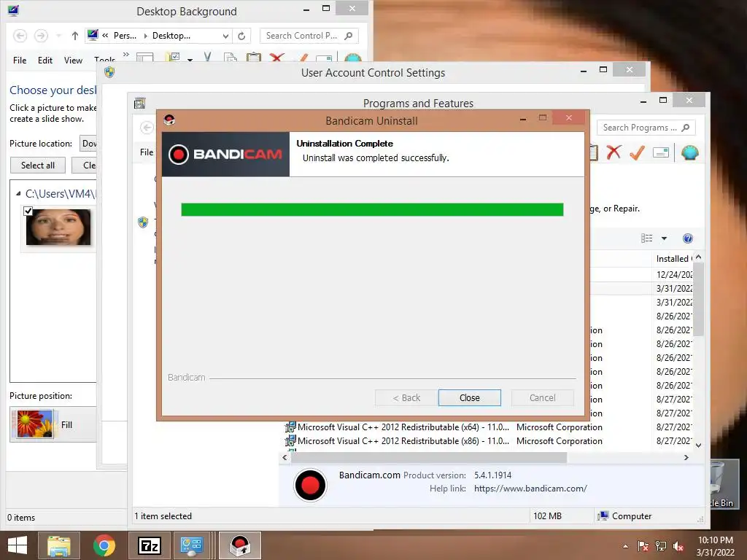
Task: Click the Desktop Background title bar icon
Action: coord(13,10)
